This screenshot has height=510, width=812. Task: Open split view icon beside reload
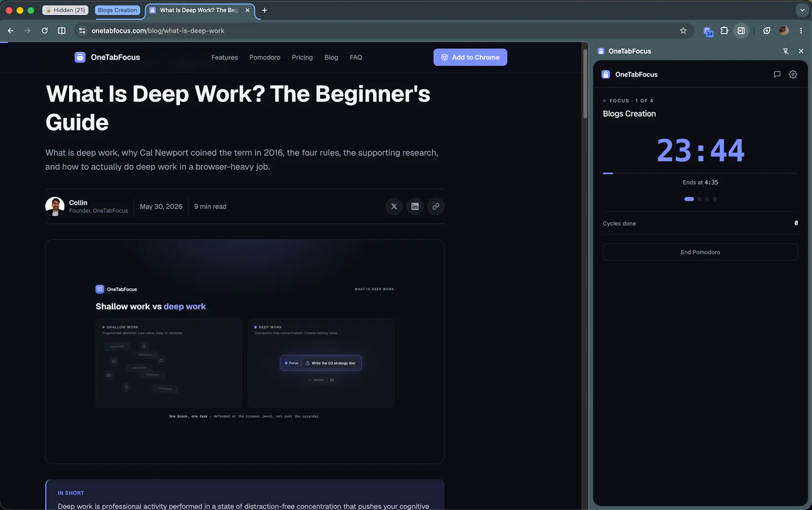(62, 30)
